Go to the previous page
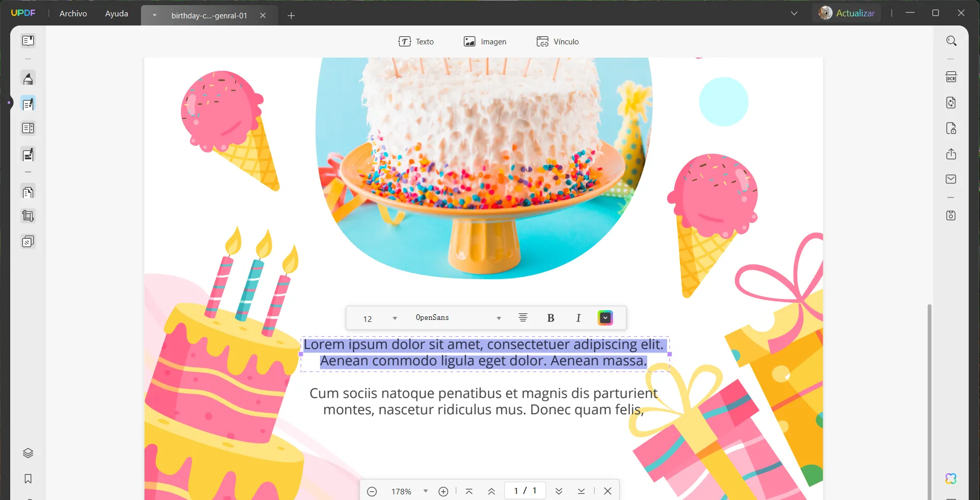The width and height of the screenshot is (980, 500). [492, 491]
